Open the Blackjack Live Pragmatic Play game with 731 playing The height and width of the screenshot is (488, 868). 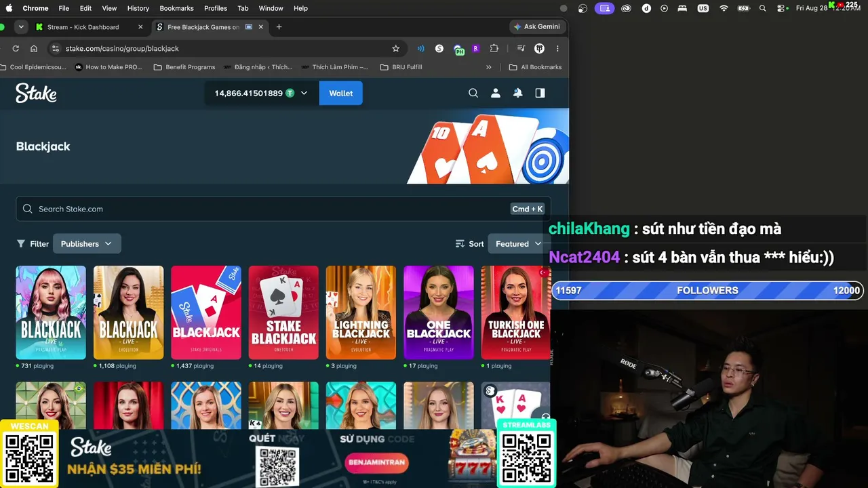point(51,312)
